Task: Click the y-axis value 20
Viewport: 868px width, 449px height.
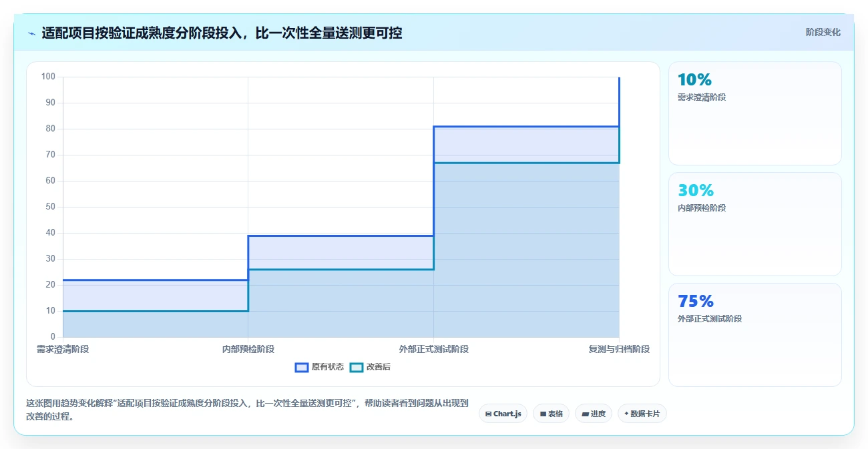Action: (x=50, y=285)
